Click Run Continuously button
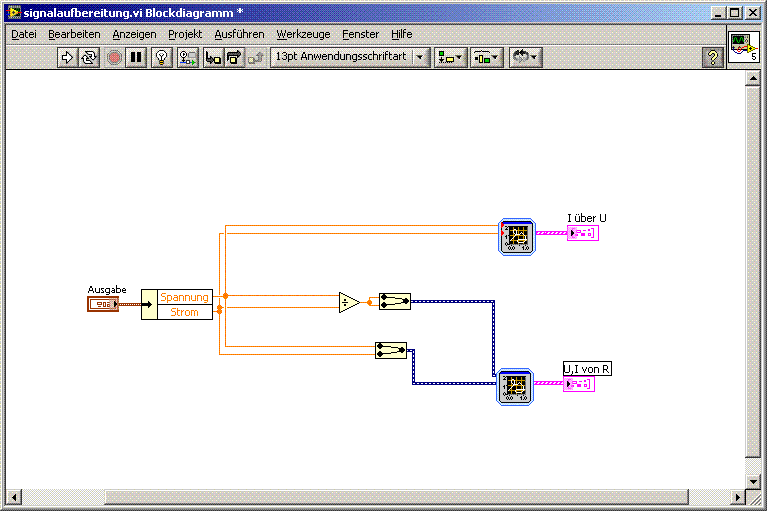 point(89,58)
